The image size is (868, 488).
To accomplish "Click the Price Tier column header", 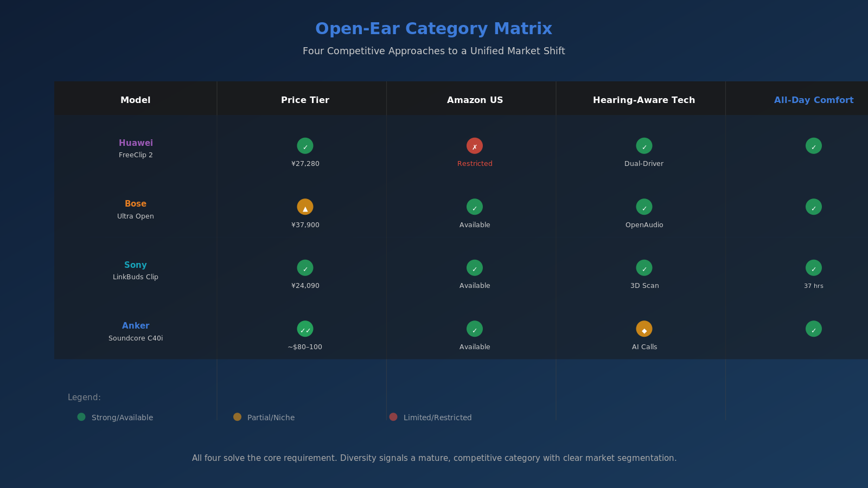I will (x=305, y=100).
